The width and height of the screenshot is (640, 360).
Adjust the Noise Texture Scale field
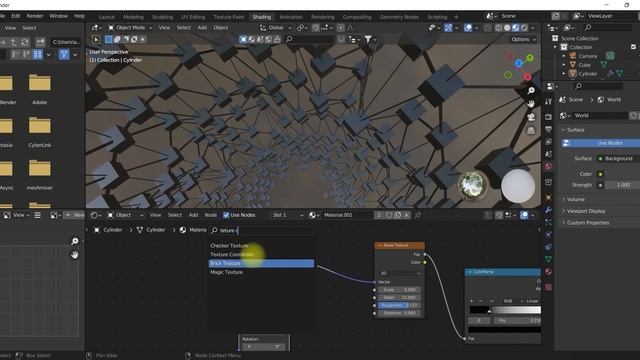pyautogui.click(x=400, y=290)
